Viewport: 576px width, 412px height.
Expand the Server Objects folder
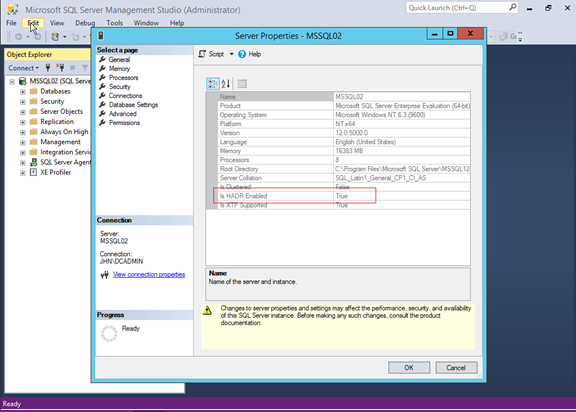click(x=23, y=112)
